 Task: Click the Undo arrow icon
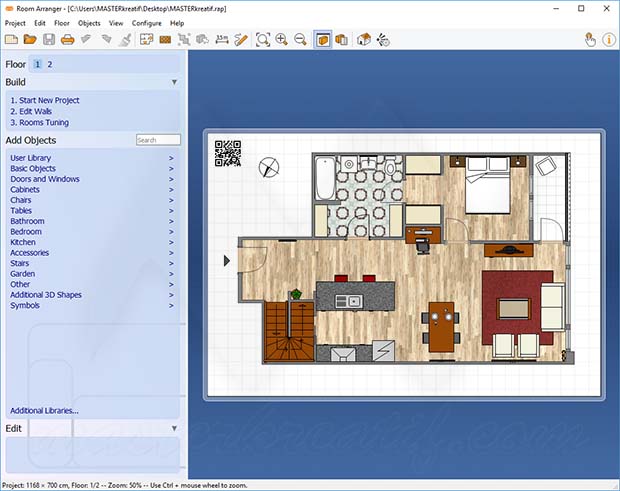(x=86, y=39)
